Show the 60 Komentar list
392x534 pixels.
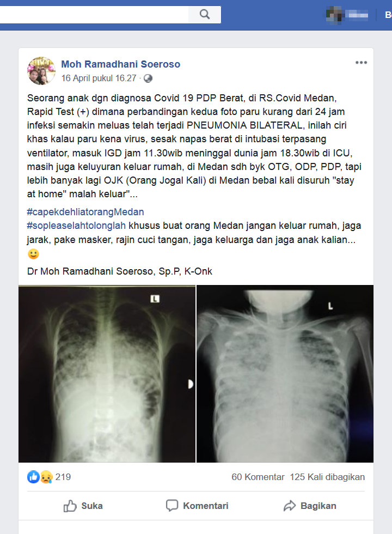258,477
